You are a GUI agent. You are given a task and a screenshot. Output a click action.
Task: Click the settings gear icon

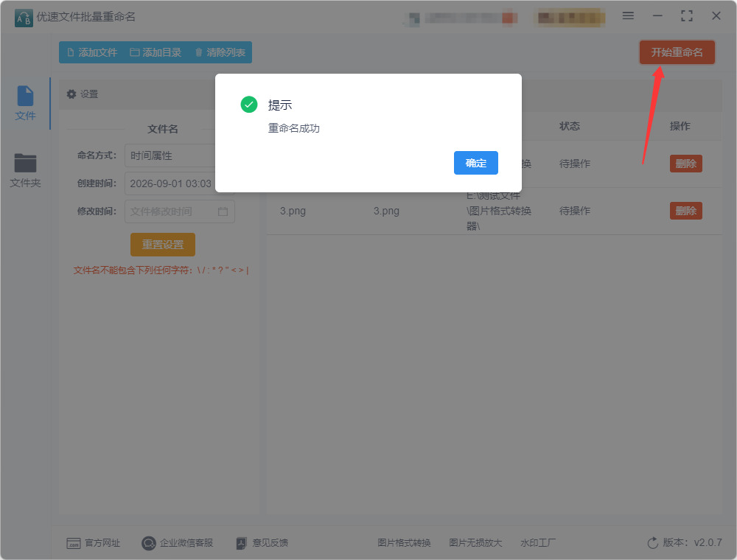point(71,94)
